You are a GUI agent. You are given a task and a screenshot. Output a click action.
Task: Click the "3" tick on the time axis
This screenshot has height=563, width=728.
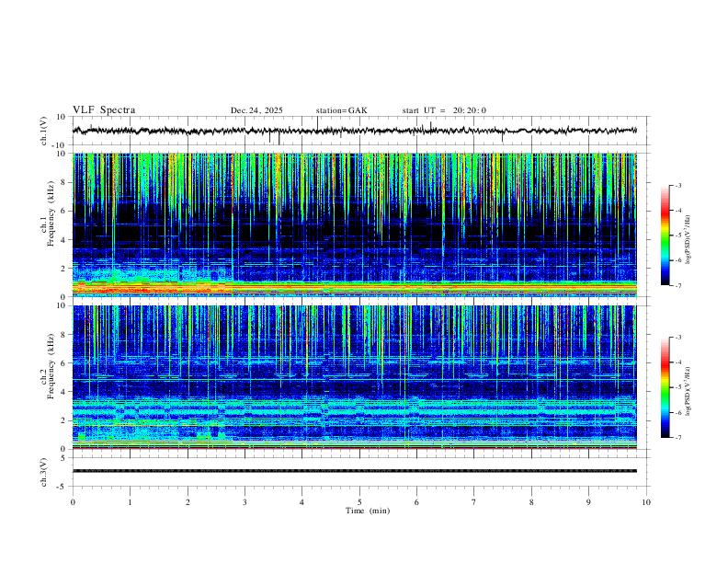pos(245,502)
